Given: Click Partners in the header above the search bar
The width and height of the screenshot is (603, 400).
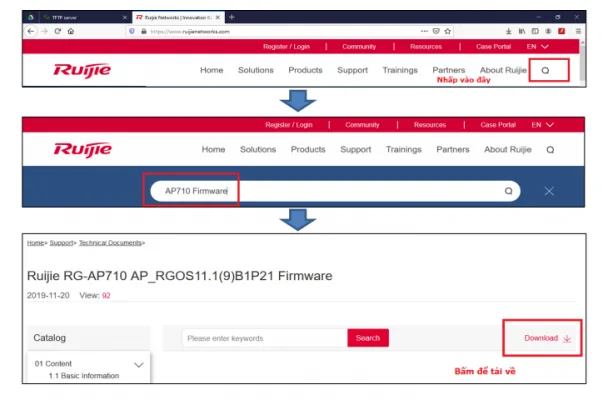Looking at the screenshot, I should click(x=453, y=149).
